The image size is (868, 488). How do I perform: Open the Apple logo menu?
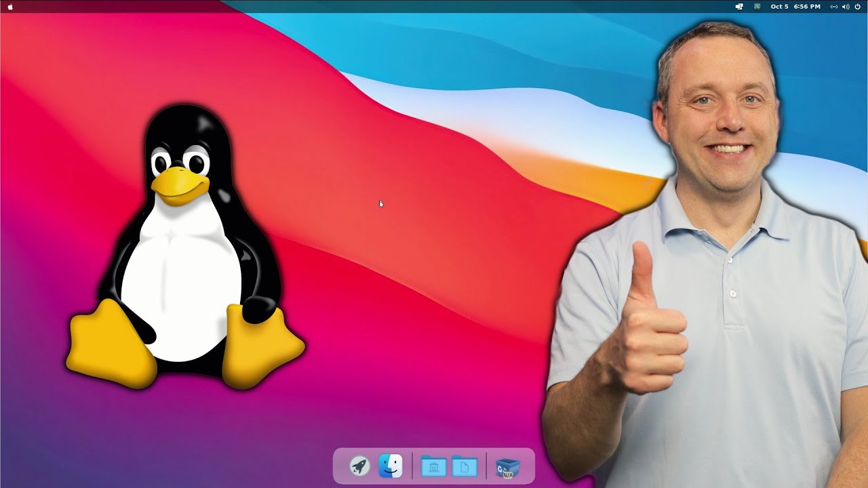coord(10,6)
